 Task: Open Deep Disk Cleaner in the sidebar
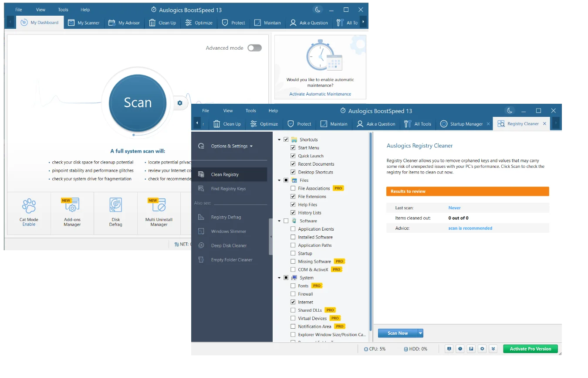pyautogui.click(x=229, y=245)
